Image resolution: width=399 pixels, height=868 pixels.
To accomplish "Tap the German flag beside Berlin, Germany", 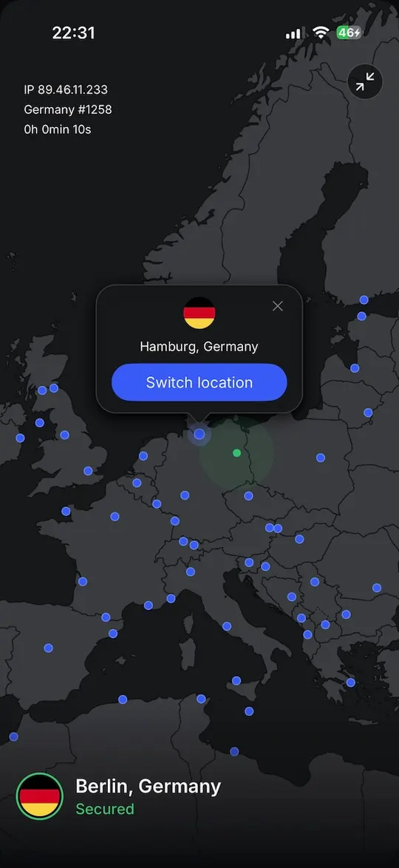I will (x=39, y=796).
